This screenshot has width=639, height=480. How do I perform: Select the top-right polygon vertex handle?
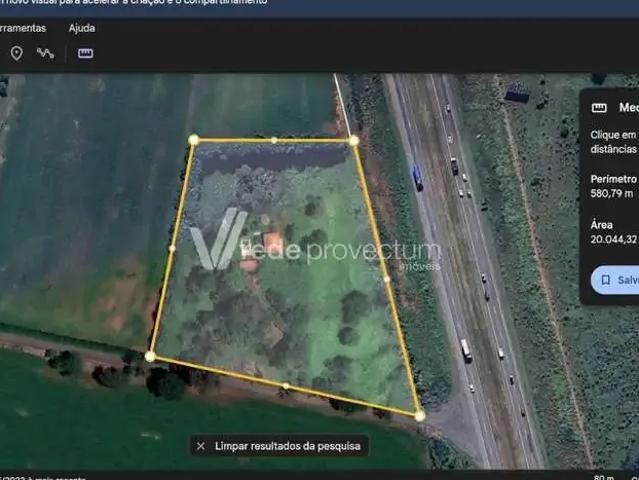click(354, 141)
